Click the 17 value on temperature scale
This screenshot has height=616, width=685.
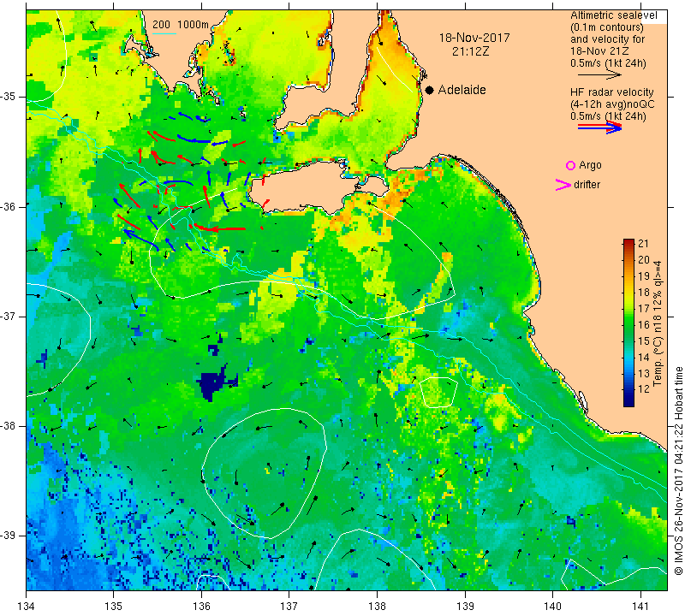click(x=644, y=308)
